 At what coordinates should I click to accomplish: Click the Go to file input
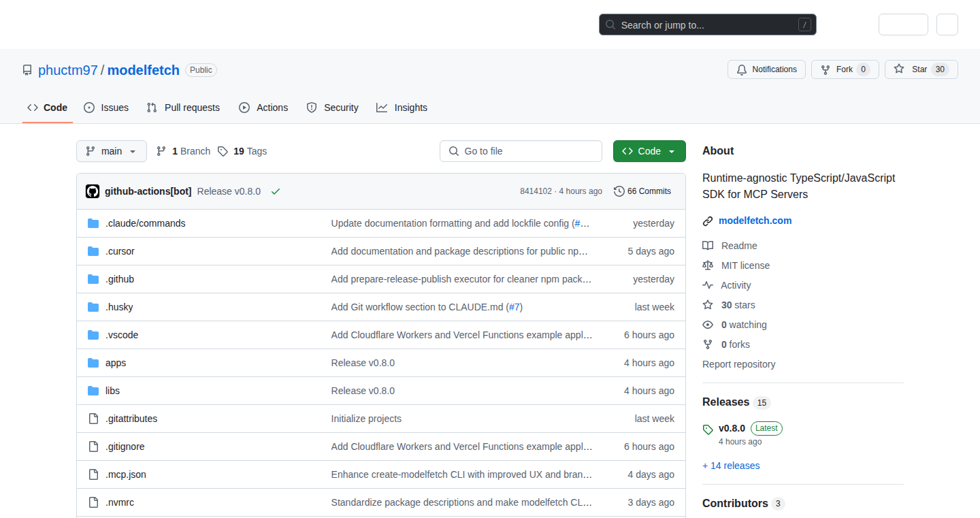tap(521, 151)
